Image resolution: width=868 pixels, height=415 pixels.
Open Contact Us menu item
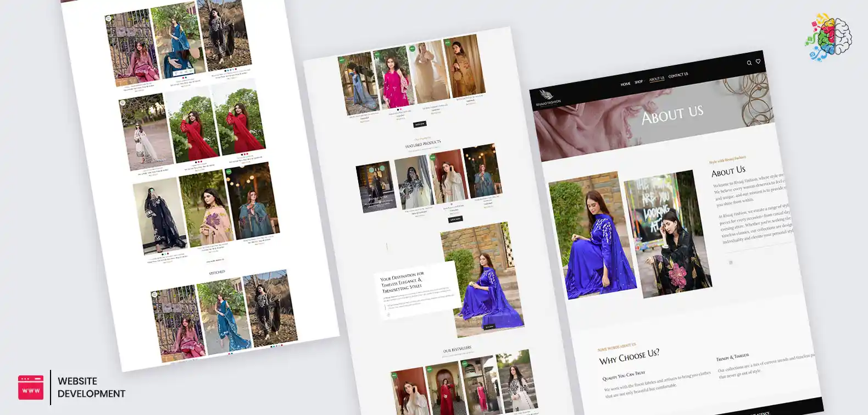[678, 75]
